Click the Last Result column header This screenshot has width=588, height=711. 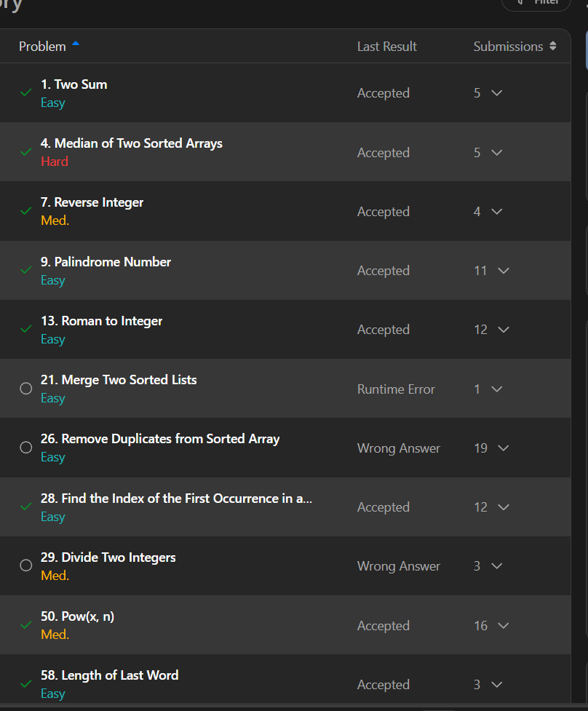[x=386, y=47]
